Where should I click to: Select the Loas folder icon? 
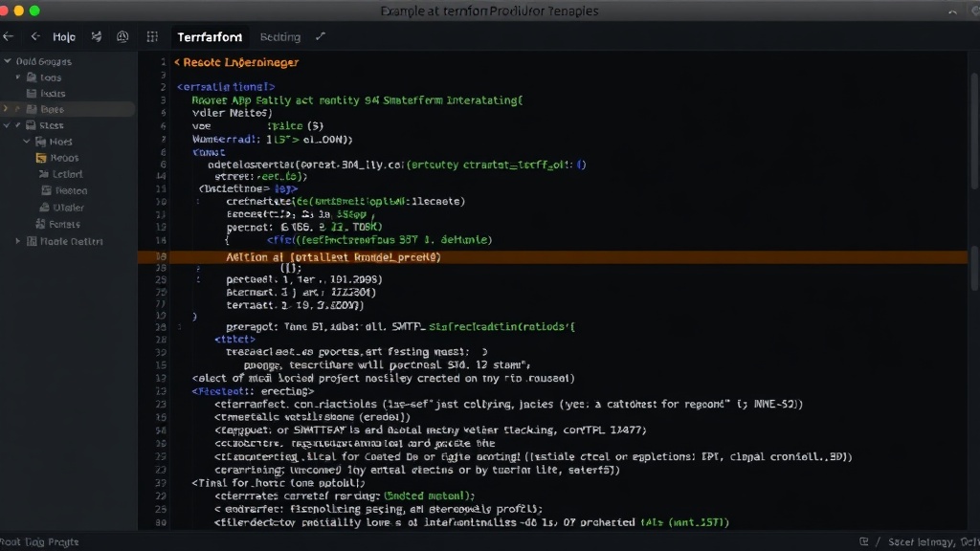click(32, 77)
